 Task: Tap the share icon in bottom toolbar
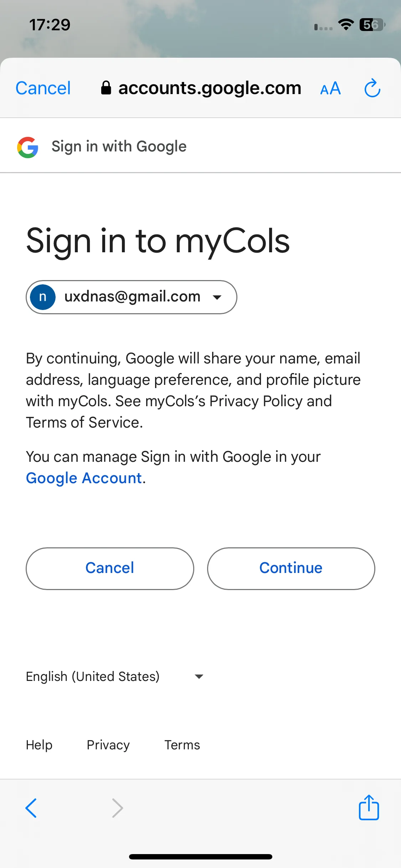pos(369,807)
